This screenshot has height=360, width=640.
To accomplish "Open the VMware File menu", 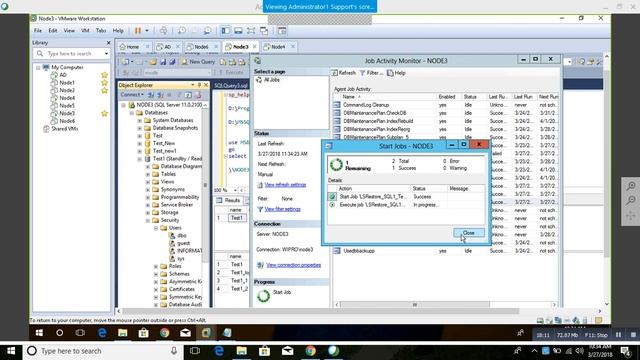I will [38, 31].
